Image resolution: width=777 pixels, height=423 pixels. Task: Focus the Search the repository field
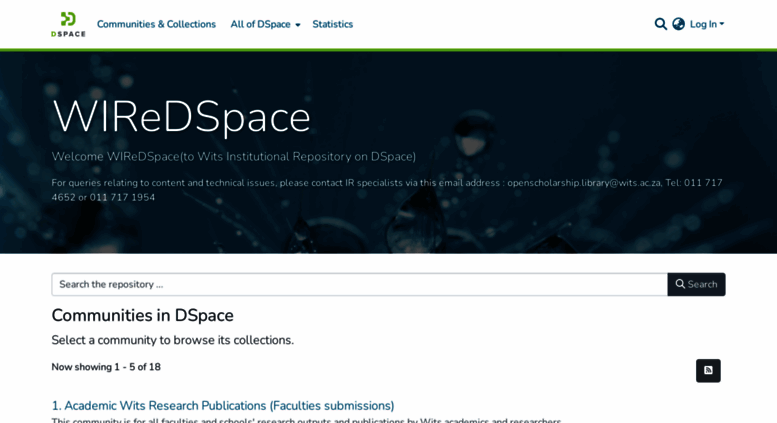click(359, 284)
